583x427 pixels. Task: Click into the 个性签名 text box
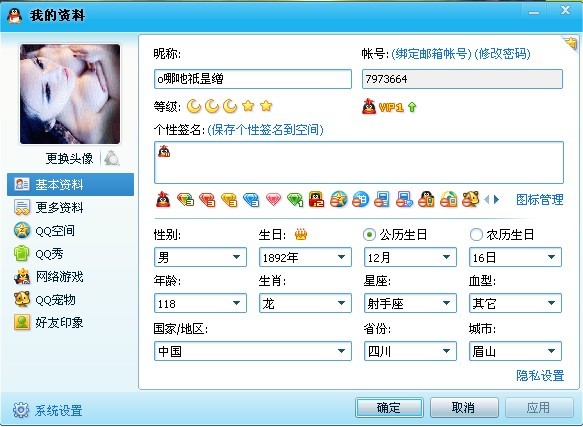click(x=359, y=163)
